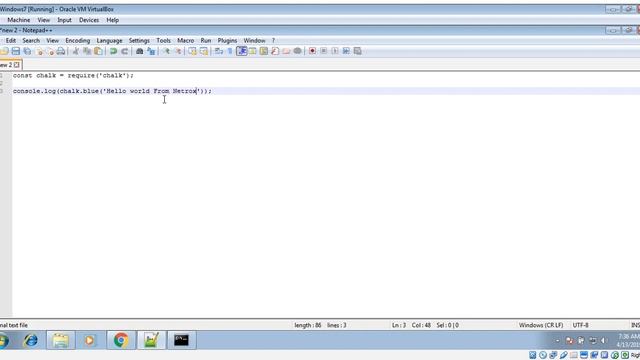Image resolution: width=640 pixels, height=360 pixels.
Task: Open the VirtualBox Help menu
Action: 113,20
